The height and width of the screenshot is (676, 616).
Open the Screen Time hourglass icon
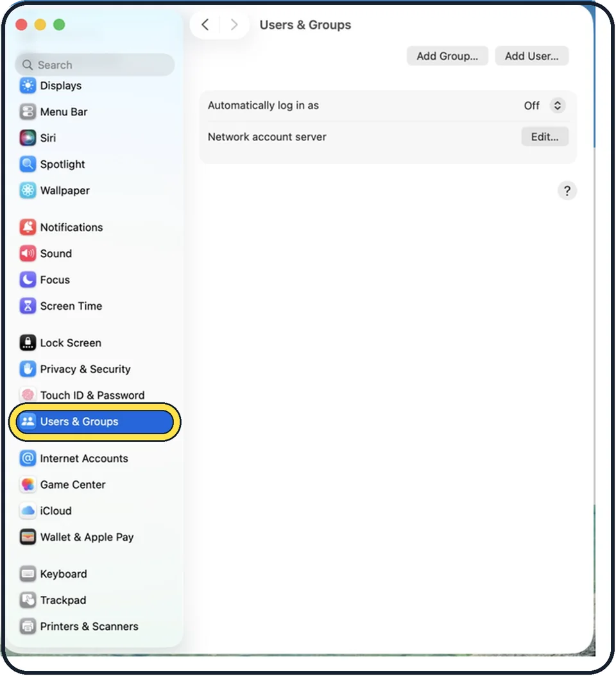(x=28, y=306)
